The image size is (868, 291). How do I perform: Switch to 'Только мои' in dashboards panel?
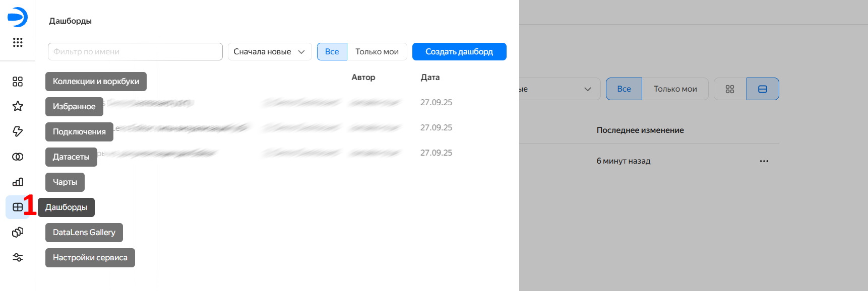pos(377,51)
